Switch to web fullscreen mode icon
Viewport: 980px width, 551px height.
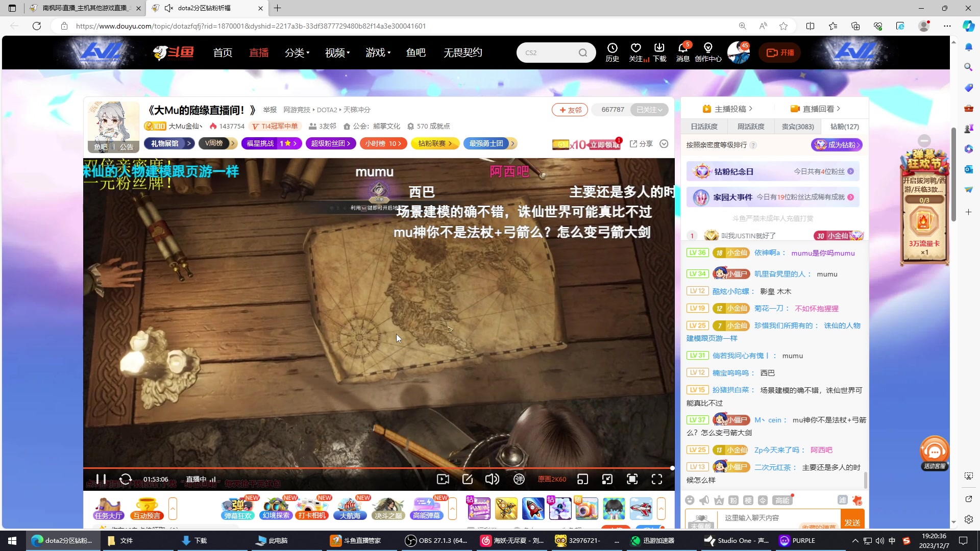tap(632, 479)
